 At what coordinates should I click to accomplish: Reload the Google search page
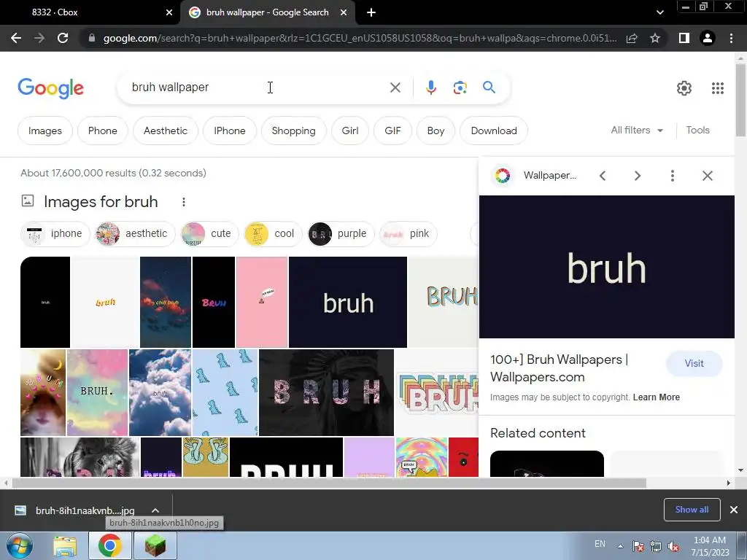[63, 38]
